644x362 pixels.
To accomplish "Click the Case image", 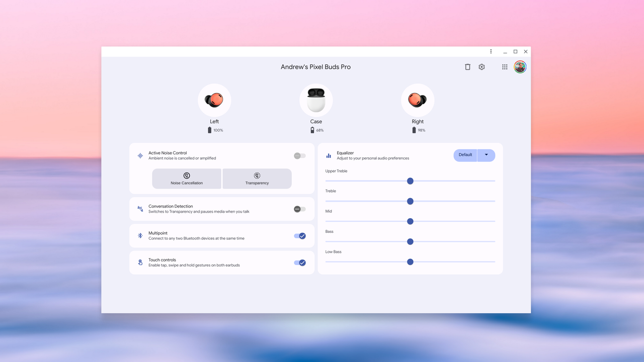I will pyautogui.click(x=316, y=100).
